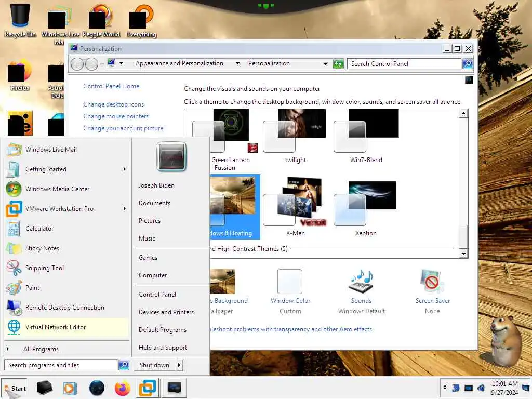The height and width of the screenshot is (399, 532).
Task: Open the address bar root location dropdown arrow
Action: click(121, 63)
